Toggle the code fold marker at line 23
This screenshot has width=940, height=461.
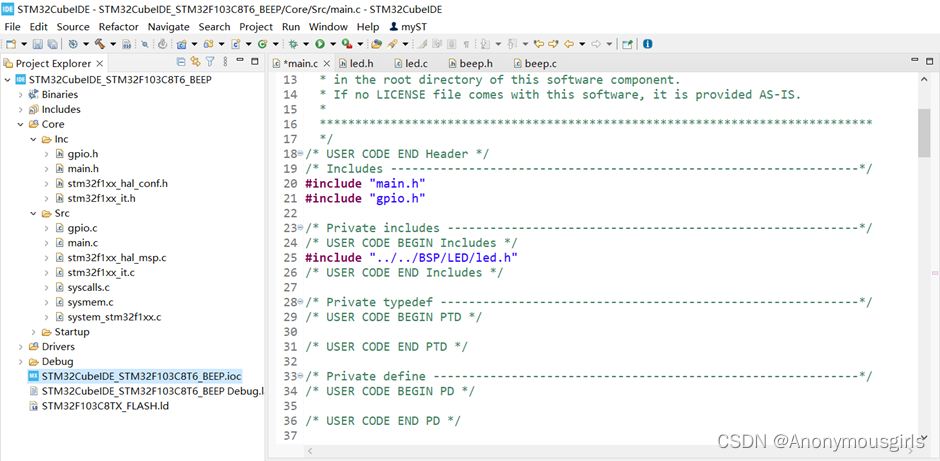(300, 228)
